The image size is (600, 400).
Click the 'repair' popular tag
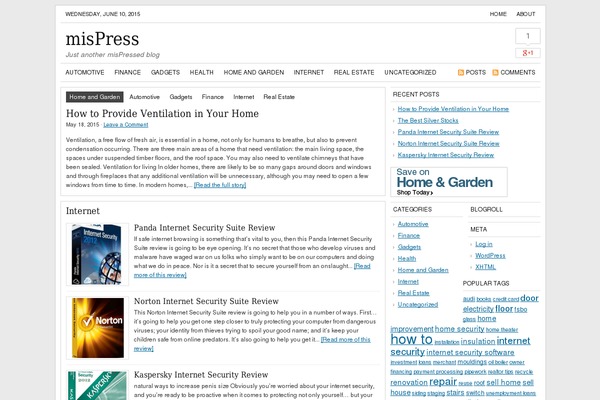click(443, 382)
